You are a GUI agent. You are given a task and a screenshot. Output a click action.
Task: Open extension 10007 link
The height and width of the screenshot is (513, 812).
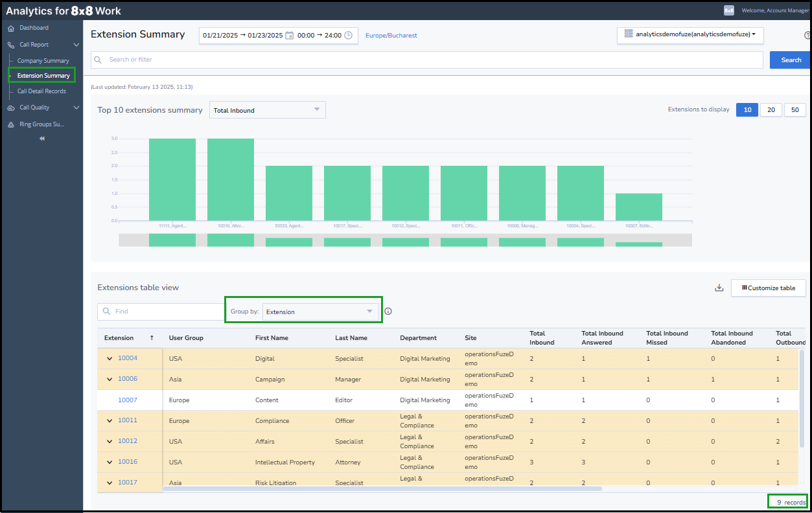tap(128, 400)
